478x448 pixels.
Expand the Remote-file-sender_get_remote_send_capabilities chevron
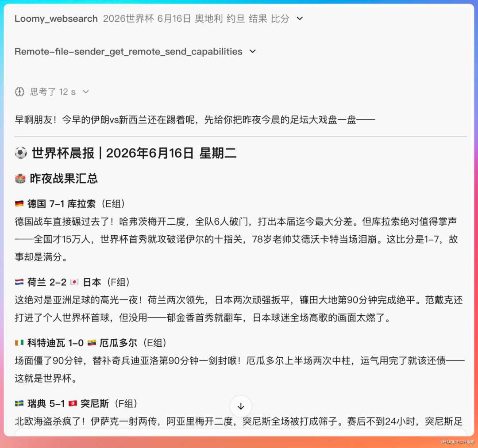tap(252, 51)
